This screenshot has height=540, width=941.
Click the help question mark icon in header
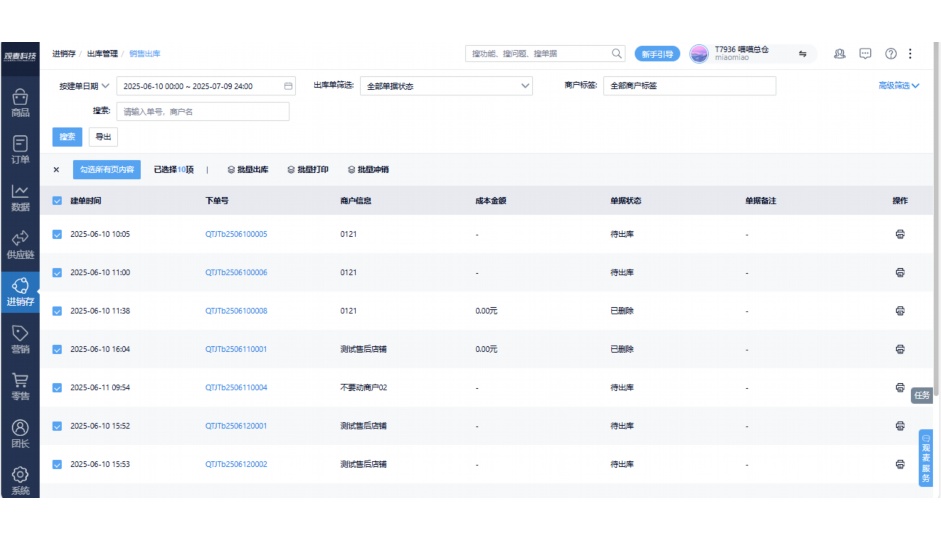point(890,54)
